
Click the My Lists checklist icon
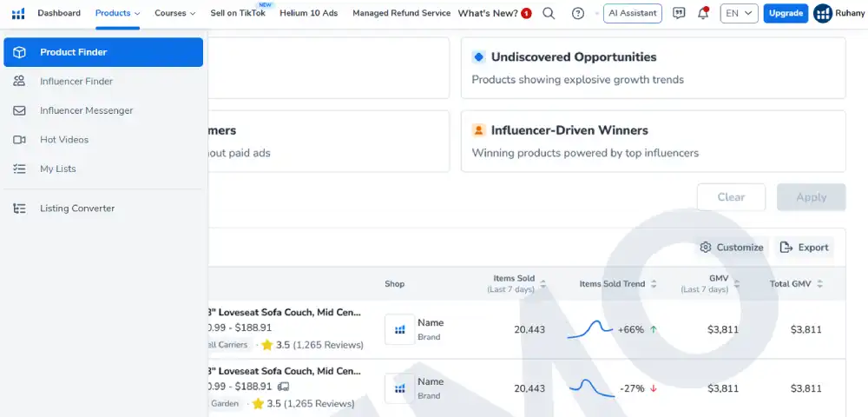coord(19,169)
